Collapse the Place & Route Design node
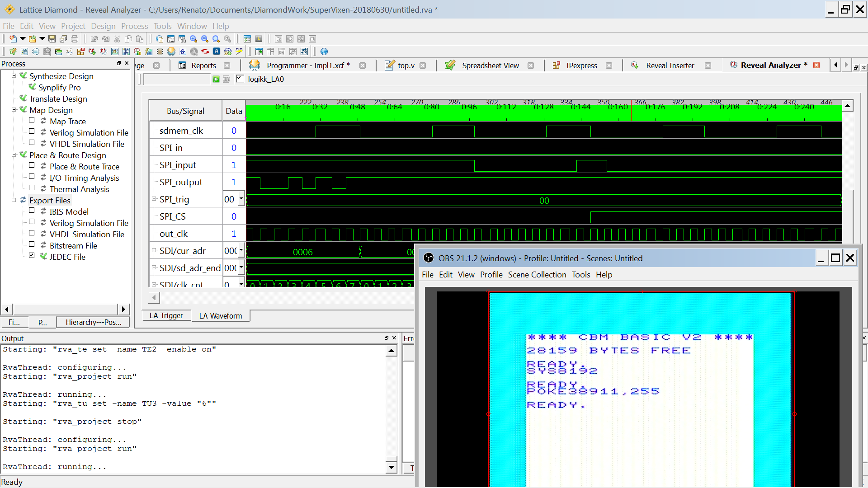The height and width of the screenshot is (488, 868). click(14, 155)
